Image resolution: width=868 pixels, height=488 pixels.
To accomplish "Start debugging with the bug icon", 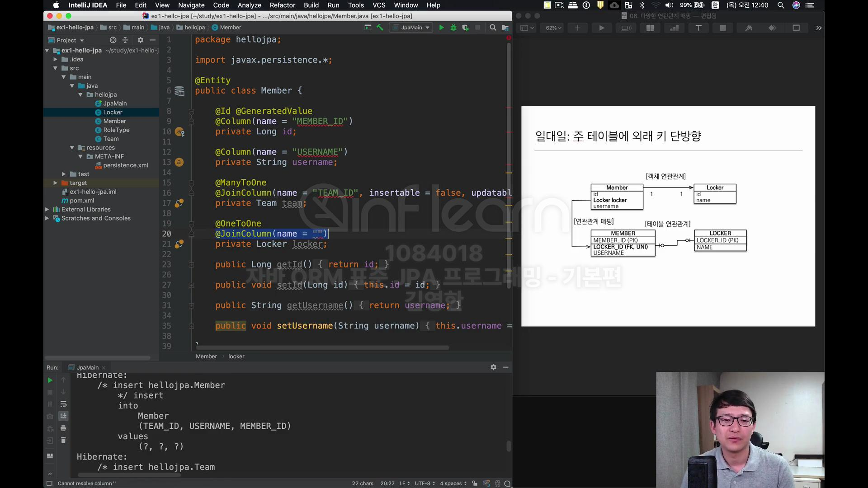I will pos(453,28).
